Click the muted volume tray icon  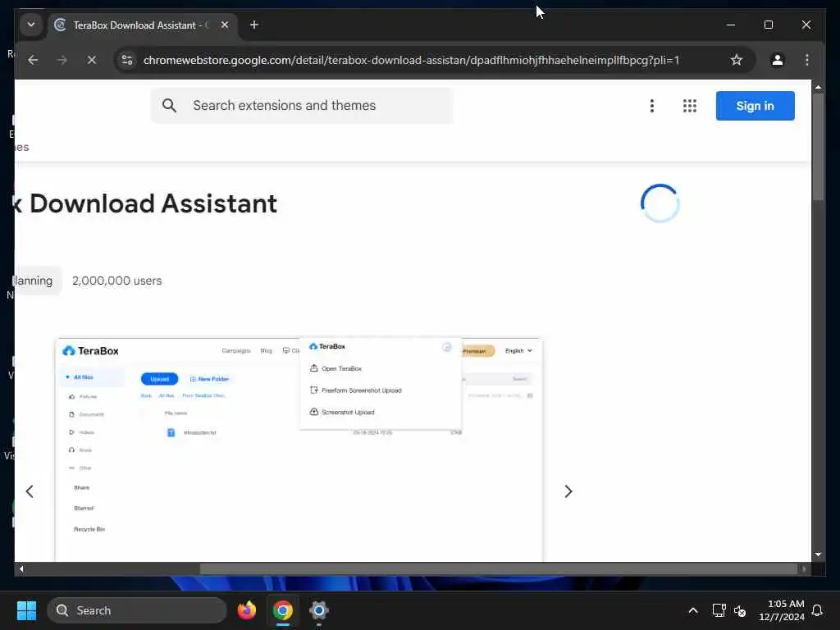tap(740, 610)
